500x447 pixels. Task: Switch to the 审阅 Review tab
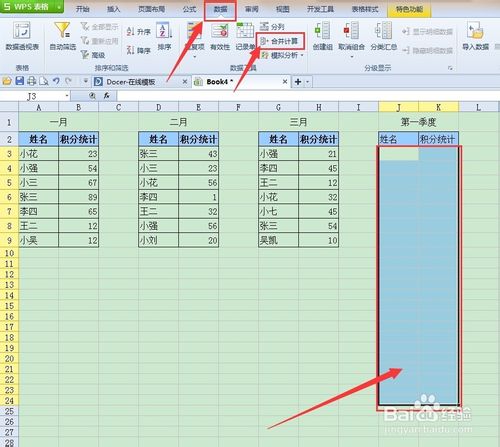click(252, 9)
